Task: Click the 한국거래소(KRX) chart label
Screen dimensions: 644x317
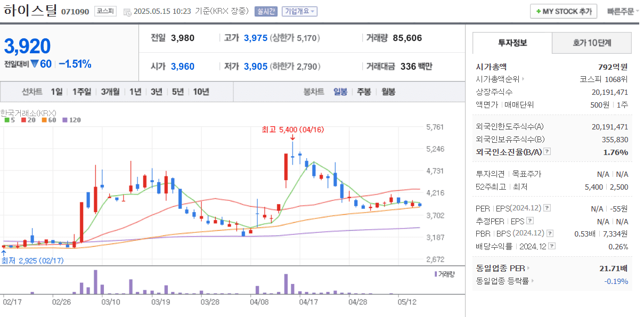Action: click(28, 112)
